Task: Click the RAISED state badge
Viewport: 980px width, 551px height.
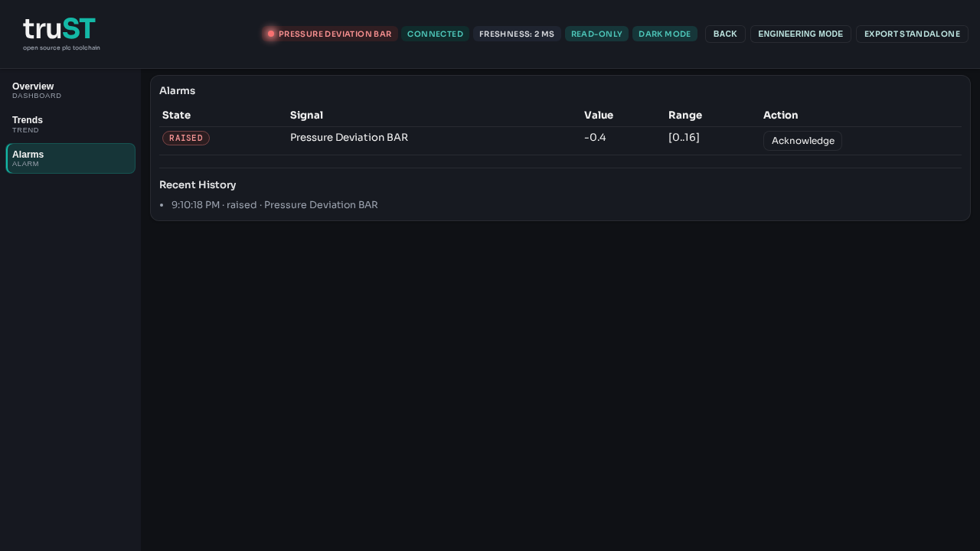Action: click(186, 138)
